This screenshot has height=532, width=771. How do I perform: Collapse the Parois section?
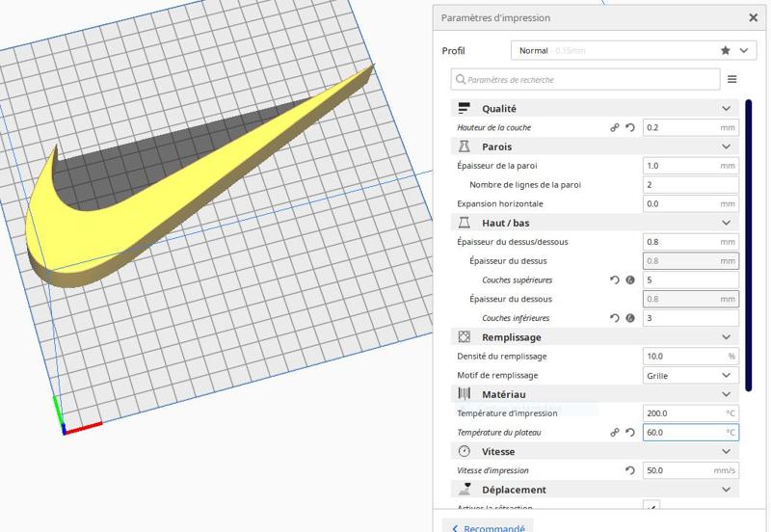click(727, 146)
